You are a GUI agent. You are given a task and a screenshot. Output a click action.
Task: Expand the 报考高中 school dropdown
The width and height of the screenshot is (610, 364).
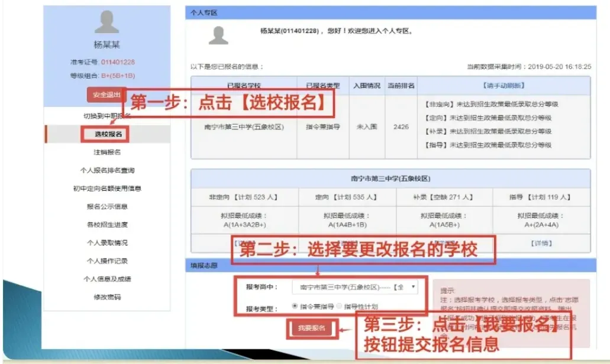tap(354, 287)
